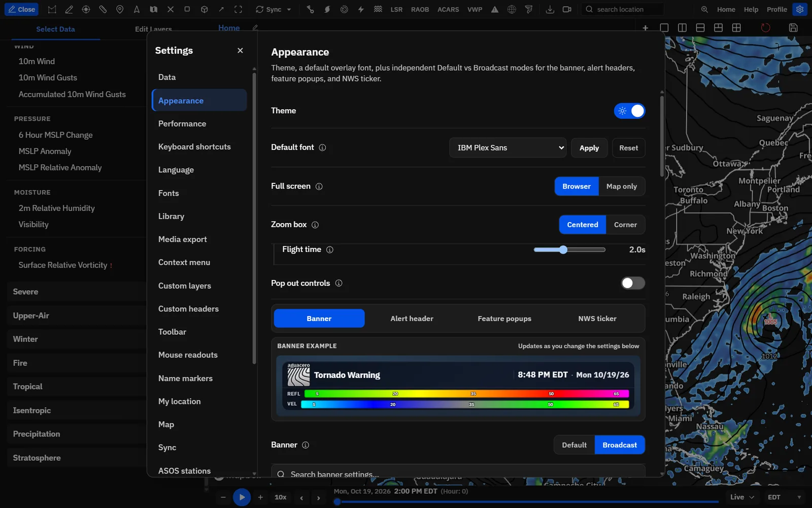
Task: Set Full screen mode to Map only
Action: coord(622,186)
